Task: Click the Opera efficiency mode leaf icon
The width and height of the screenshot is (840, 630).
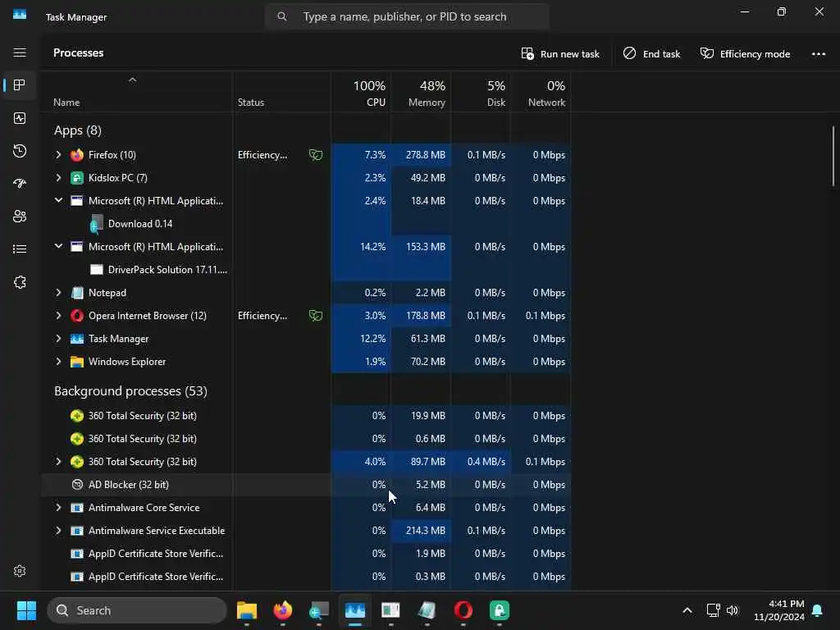Action: [316, 316]
